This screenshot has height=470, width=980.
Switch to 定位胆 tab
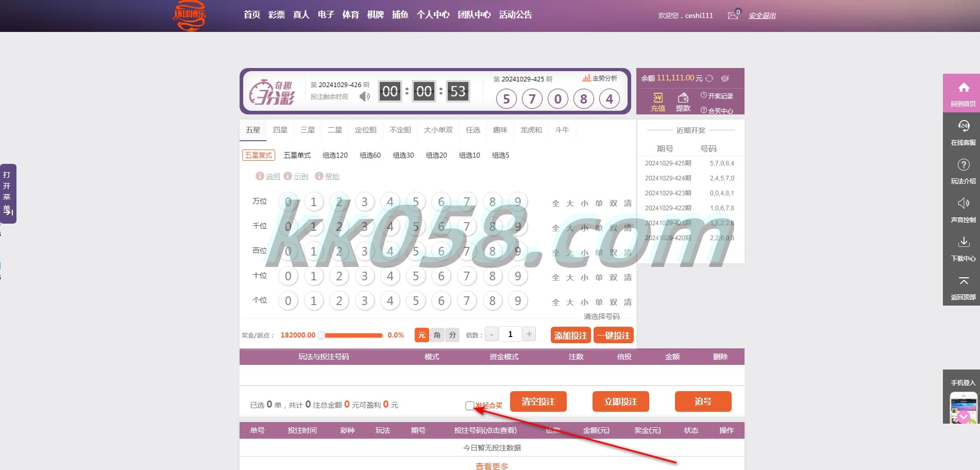point(366,130)
